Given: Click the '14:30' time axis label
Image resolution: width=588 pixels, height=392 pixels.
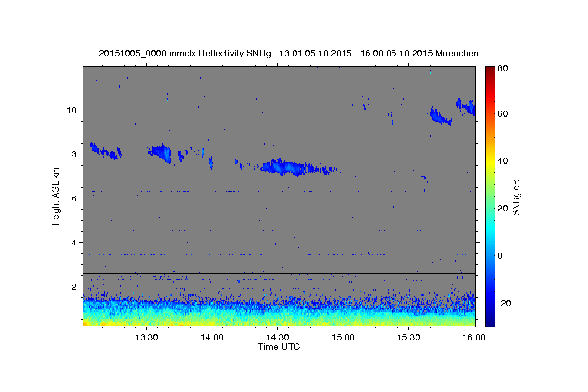Looking at the screenshot, I should (x=277, y=337).
